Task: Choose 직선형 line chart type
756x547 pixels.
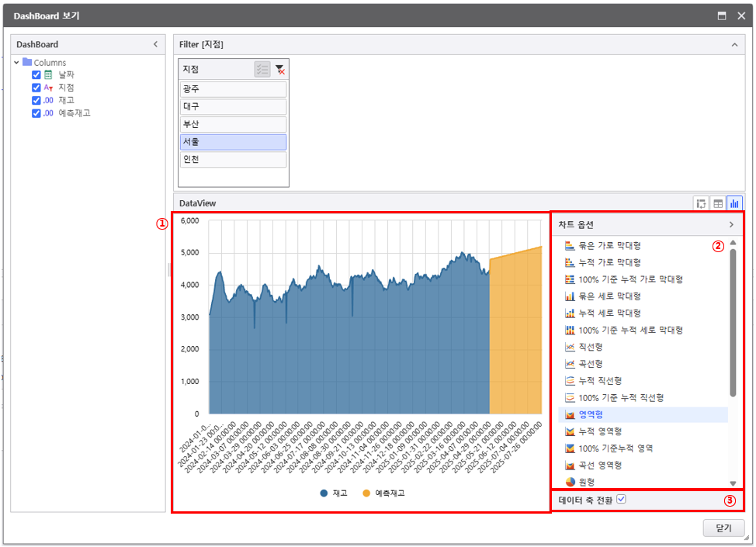Action: click(x=591, y=347)
